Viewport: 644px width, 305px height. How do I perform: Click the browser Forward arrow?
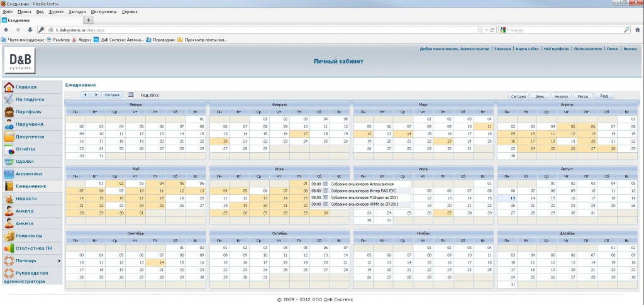[x=18, y=30]
